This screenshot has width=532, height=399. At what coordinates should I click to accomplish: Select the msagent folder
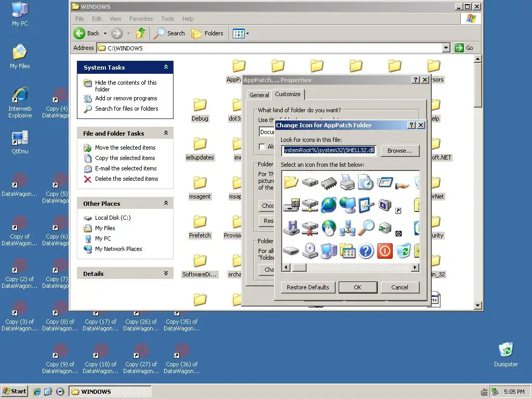200,188
